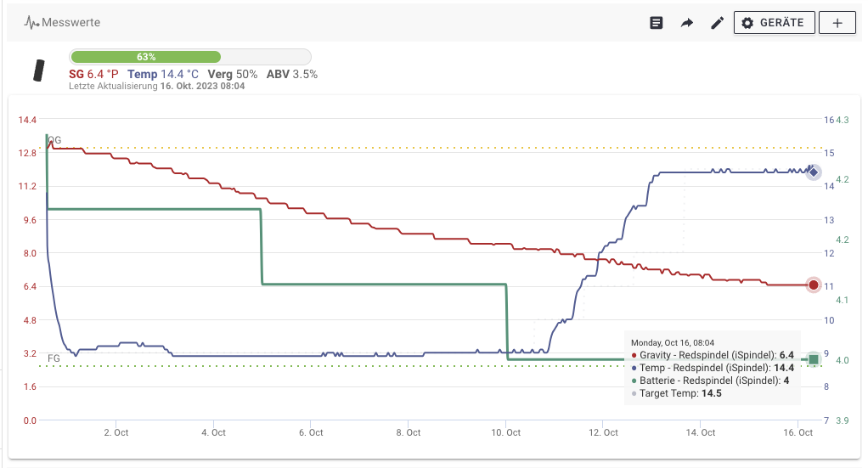The height and width of the screenshot is (468, 868).
Task: Click the pencil edit icon
Action: (x=717, y=23)
